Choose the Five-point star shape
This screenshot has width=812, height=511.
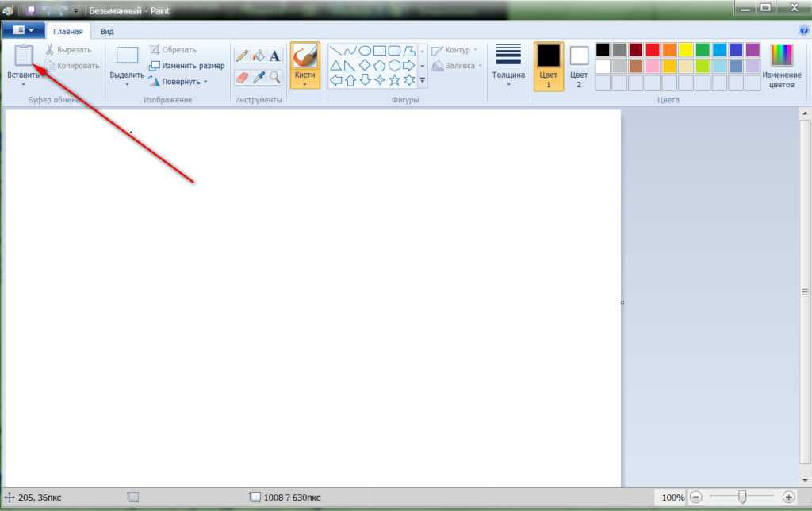click(394, 80)
